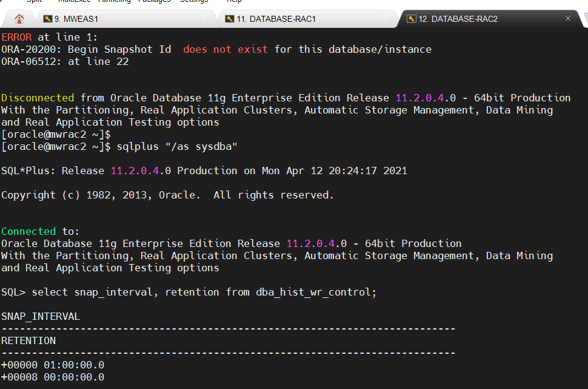Click the yellow 'Disconnected' word

(38, 98)
